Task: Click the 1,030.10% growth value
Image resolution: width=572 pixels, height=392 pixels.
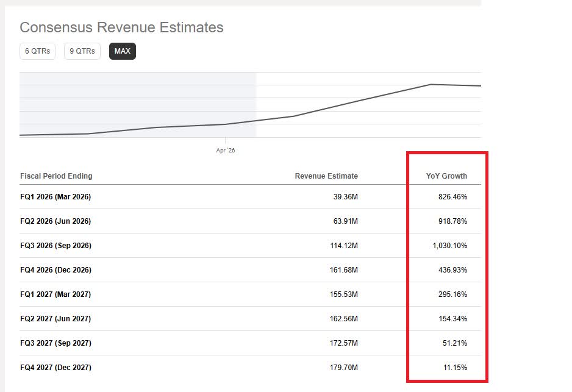Action: (x=450, y=246)
